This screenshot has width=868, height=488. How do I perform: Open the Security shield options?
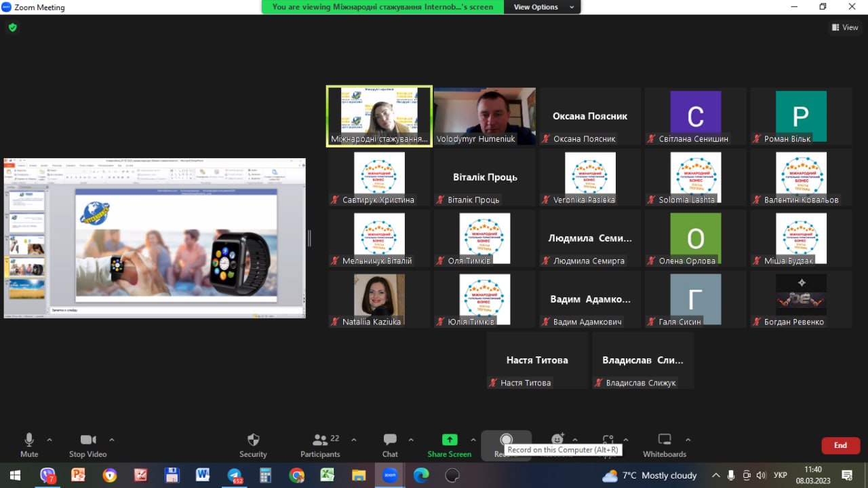click(253, 445)
